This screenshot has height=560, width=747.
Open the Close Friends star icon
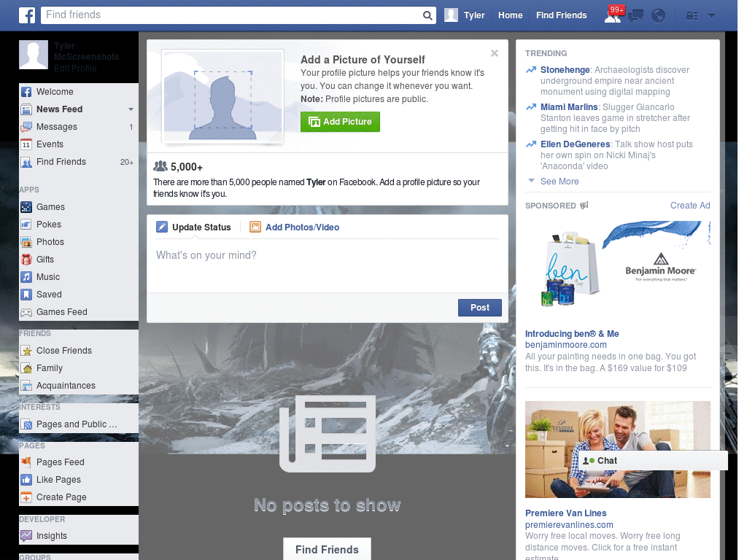tap(26, 351)
